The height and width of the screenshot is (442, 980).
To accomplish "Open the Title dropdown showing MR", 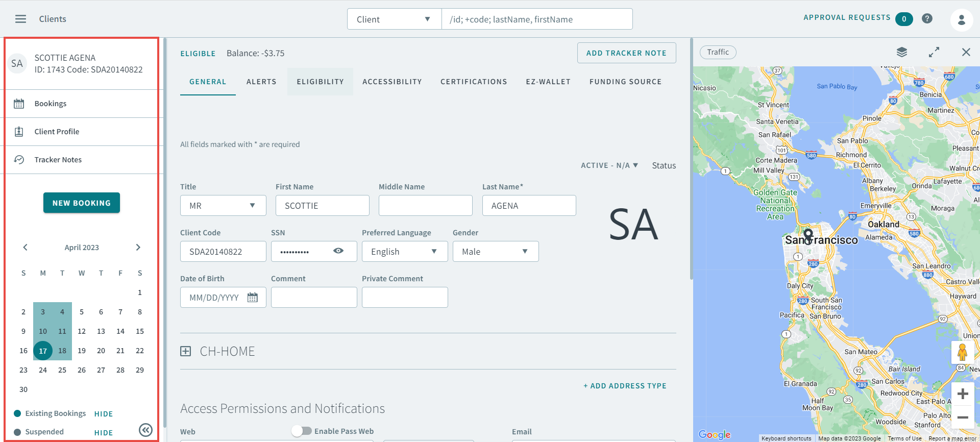I will 223,206.
